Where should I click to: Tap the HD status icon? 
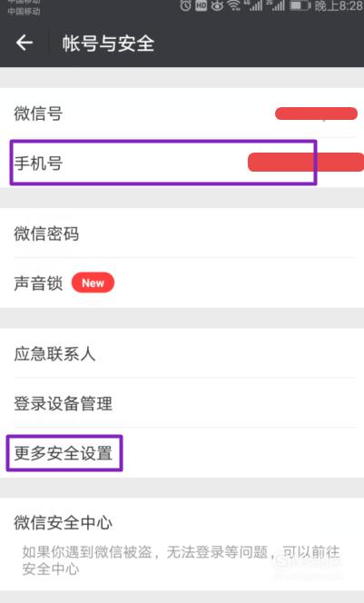point(201,5)
